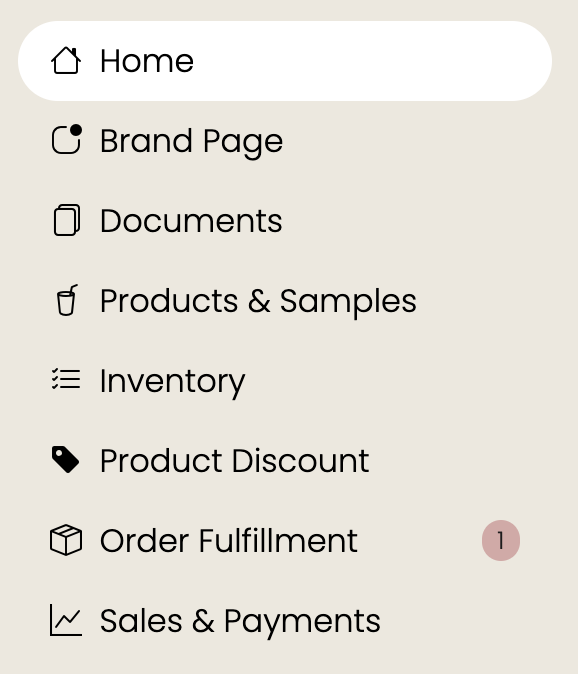Open Sales & Payments
The width and height of the screenshot is (578, 674).
tap(240, 622)
